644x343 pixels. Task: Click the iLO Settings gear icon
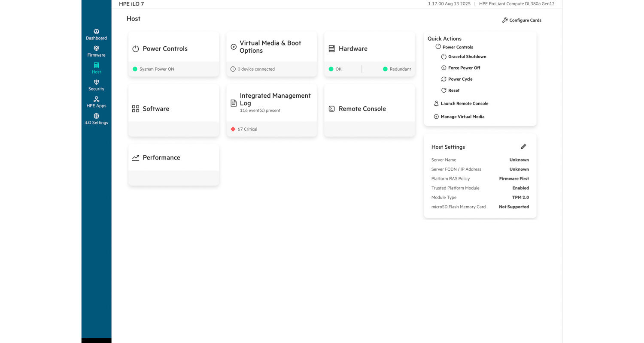coord(96,116)
